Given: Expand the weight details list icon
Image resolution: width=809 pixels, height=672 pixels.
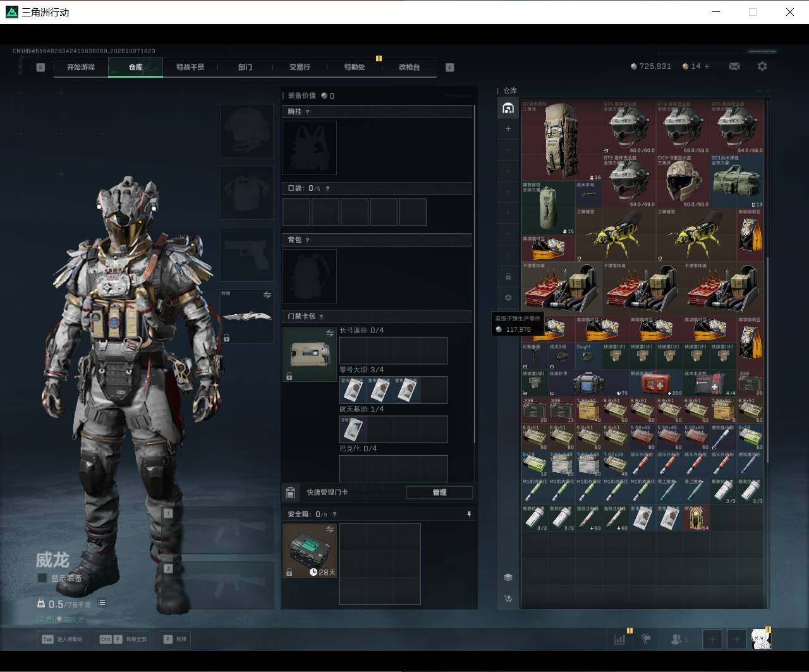Looking at the screenshot, I should tap(102, 603).
